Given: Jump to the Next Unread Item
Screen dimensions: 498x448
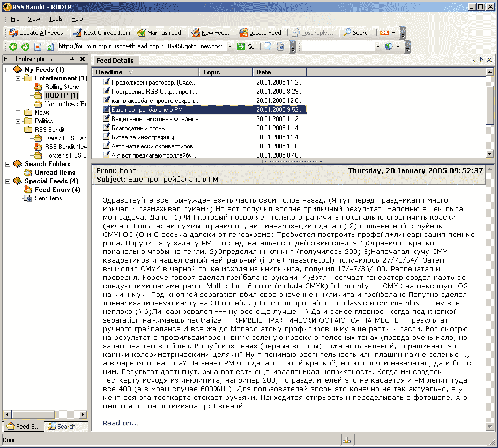Looking at the screenshot, I should click(x=102, y=33).
